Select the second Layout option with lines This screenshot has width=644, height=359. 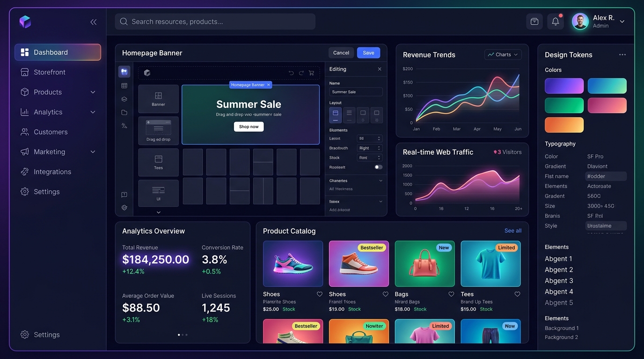349,115
